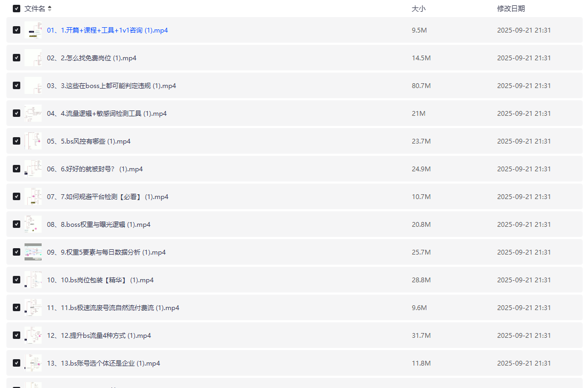Select thumbnail of 12 提升bs流量 video
588x388 pixels.
[33, 336]
